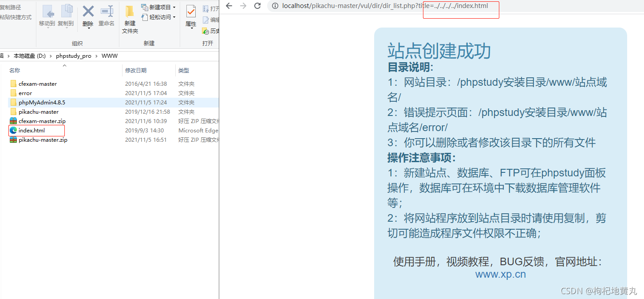Viewport: 644px width, 299px height.
Task: Select the cfexam-master folder icon
Action: tap(13, 84)
